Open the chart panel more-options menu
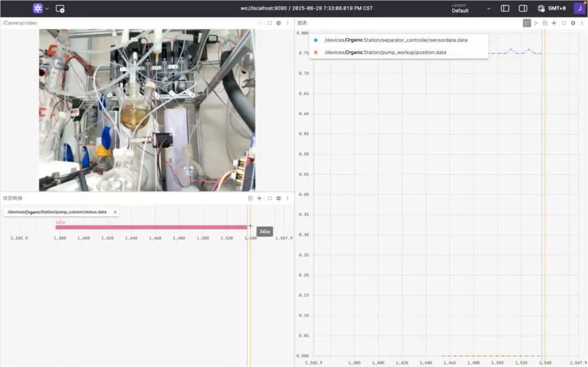The width and height of the screenshot is (588, 367). pos(582,23)
